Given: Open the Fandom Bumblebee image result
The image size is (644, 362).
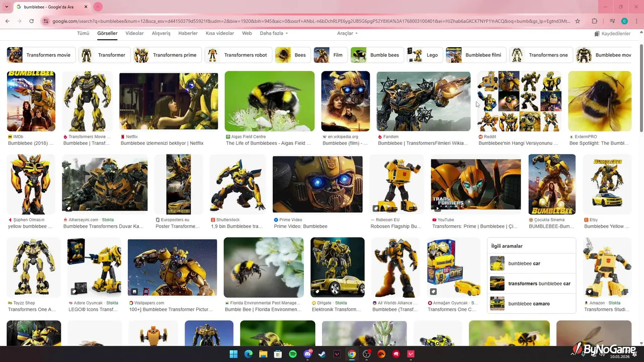Looking at the screenshot, I should coord(424,101).
